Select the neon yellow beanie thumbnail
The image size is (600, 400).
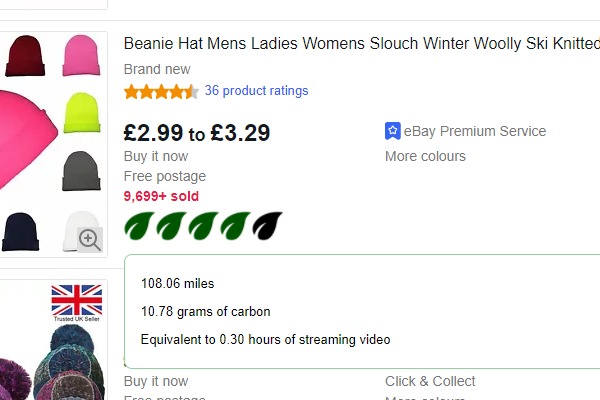tap(81, 112)
